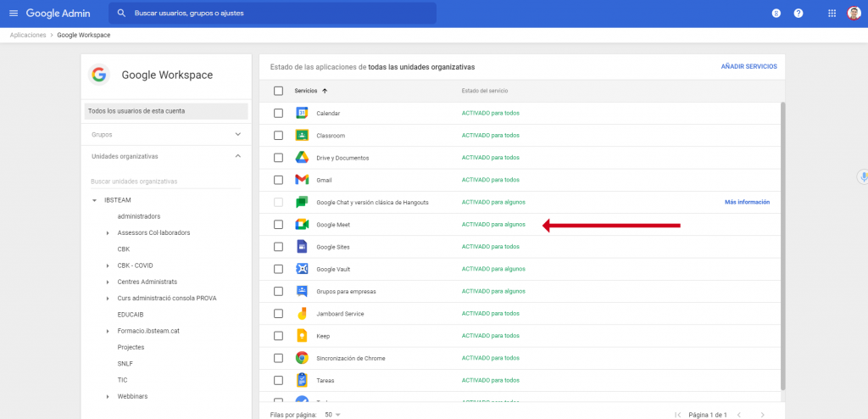Sort by Servicios column header

(305, 91)
